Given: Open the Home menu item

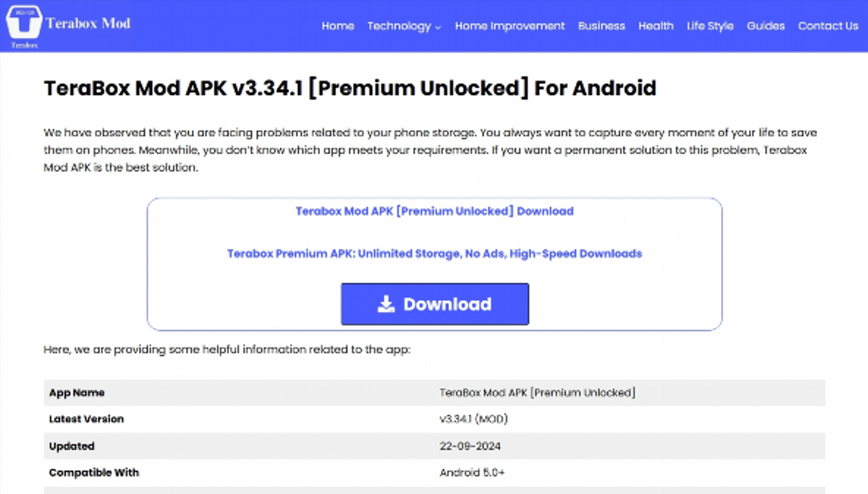Looking at the screenshot, I should [x=338, y=26].
